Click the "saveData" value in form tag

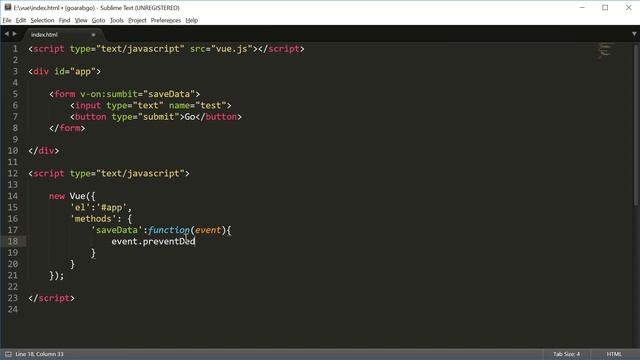pyautogui.click(x=169, y=94)
